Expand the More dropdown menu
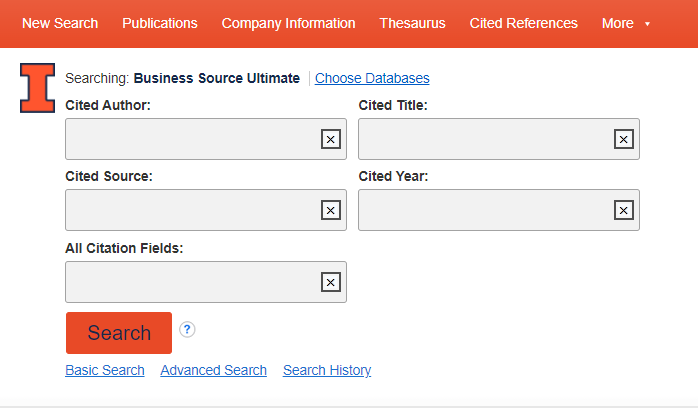This screenshot has height=410, width=698. [626, 23]
